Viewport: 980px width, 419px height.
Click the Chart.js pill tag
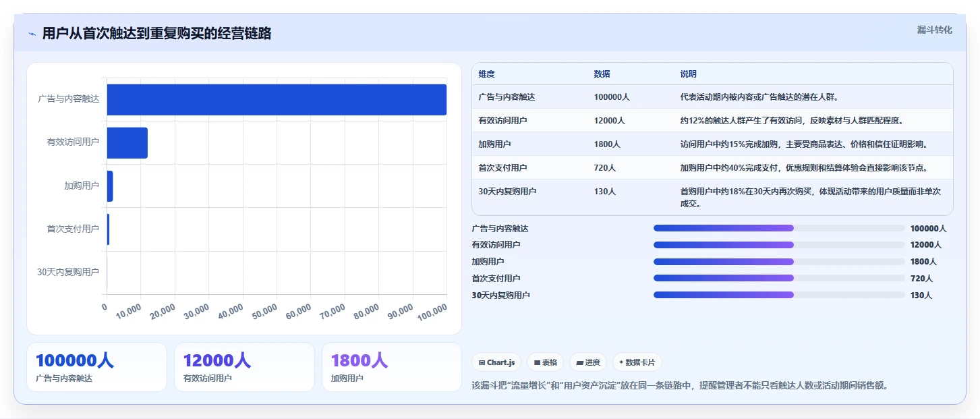(496, 362)
